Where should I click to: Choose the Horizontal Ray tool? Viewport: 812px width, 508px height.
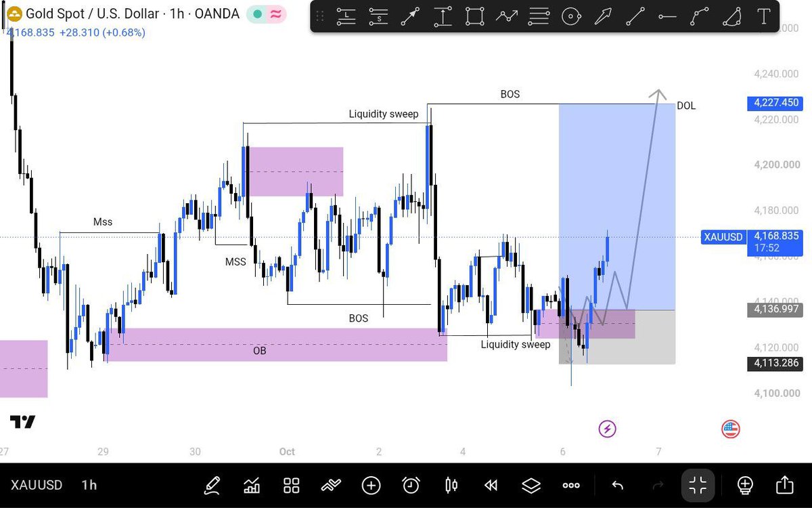667,16
